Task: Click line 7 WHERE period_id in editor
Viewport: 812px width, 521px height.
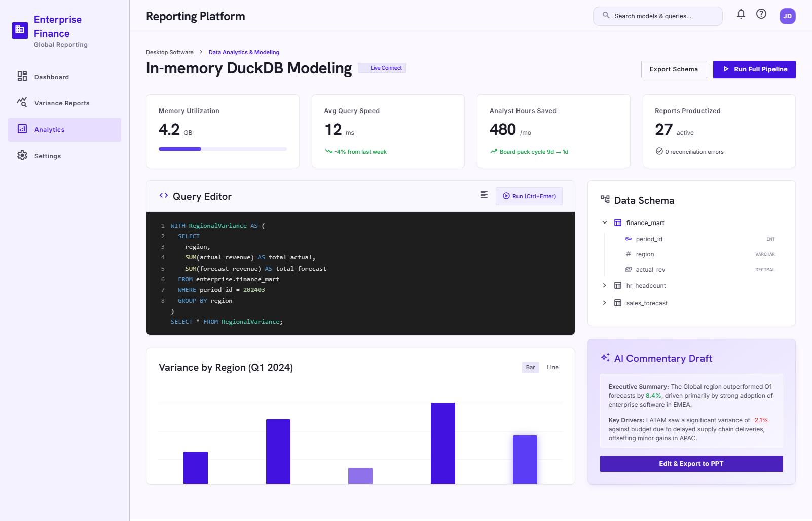Action: click(x=222, y=290)
